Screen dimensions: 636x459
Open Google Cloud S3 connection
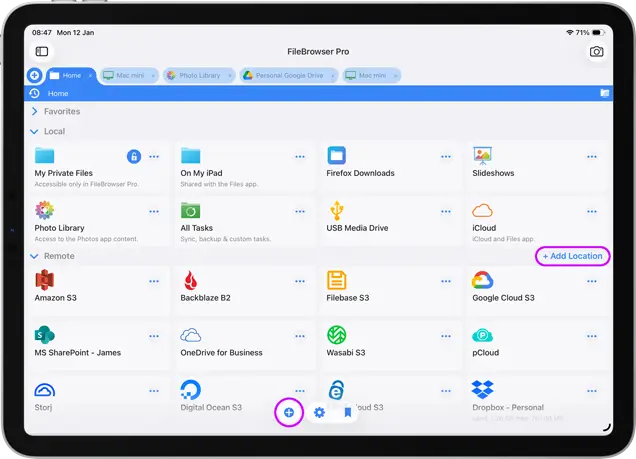click(535, 290)
